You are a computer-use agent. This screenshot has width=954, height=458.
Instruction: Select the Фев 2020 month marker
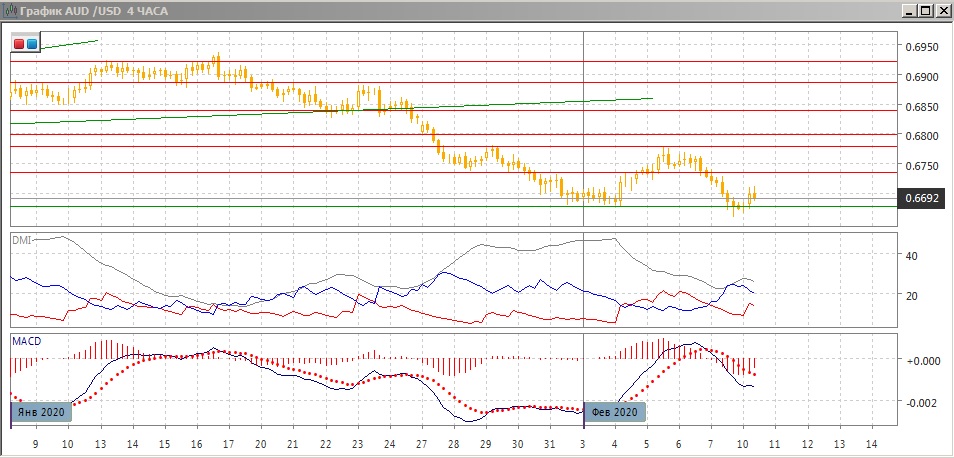pos(615,412)
